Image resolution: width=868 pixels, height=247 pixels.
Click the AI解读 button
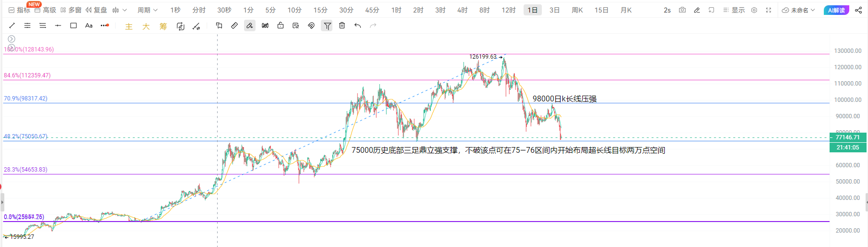click(836, 10)
